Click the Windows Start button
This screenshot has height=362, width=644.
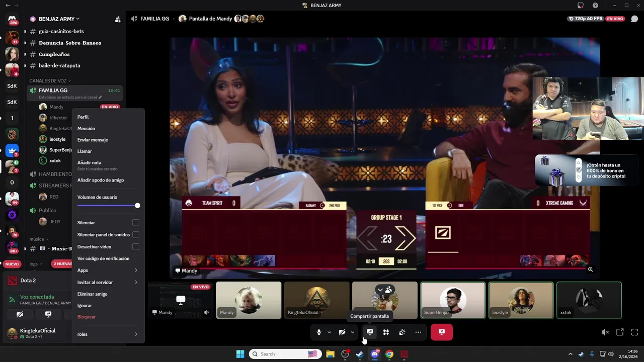click(x=240, y=354)
